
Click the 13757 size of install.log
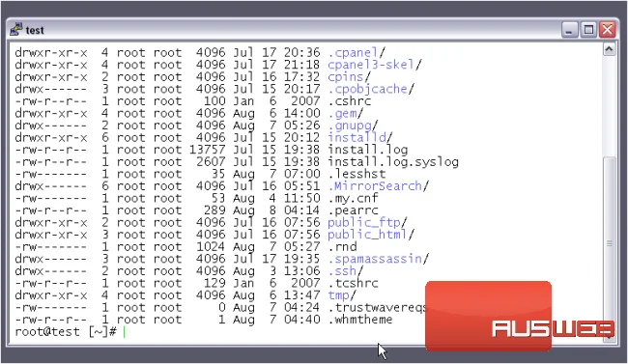[208, 150]
